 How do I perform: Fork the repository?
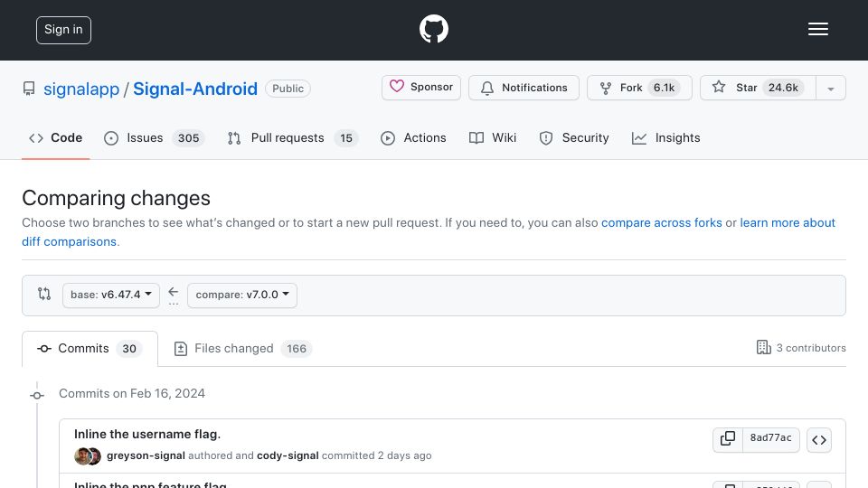pyautogui.click(x=639, y=88)
